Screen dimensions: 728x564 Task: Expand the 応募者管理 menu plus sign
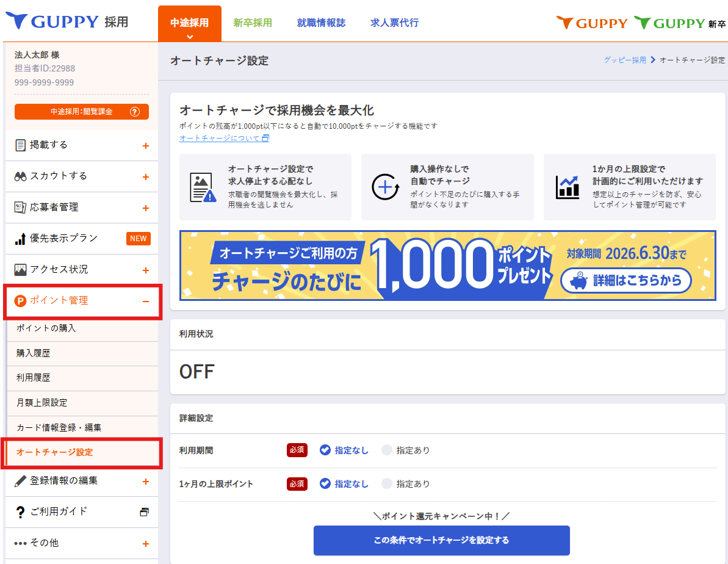(x=146, y=208)
